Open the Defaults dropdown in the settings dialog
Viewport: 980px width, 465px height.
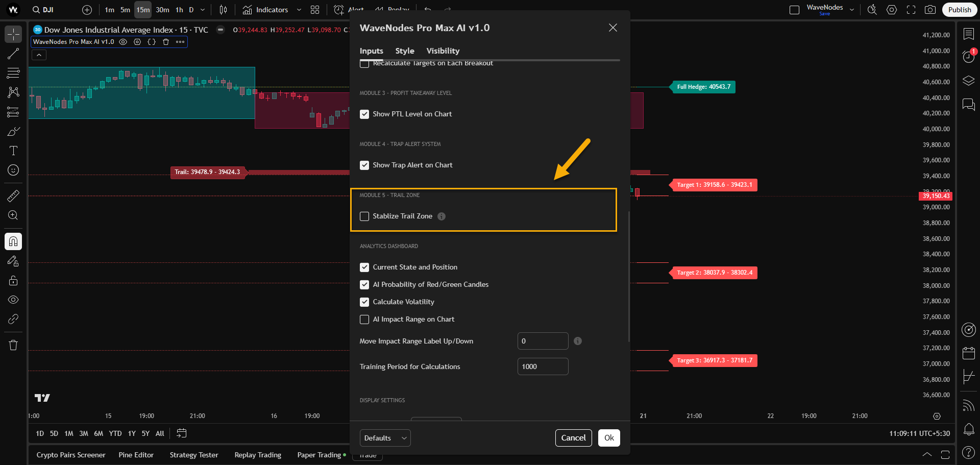[x=385, y=437]
